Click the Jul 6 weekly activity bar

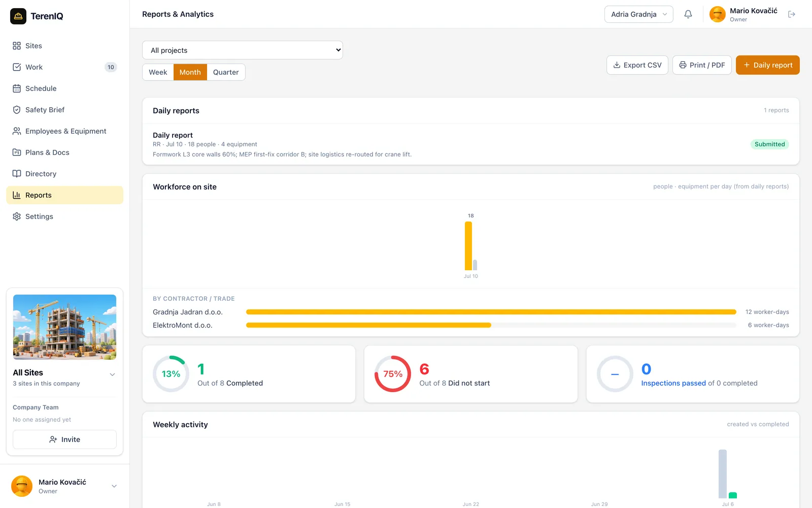tap(723, 474)
